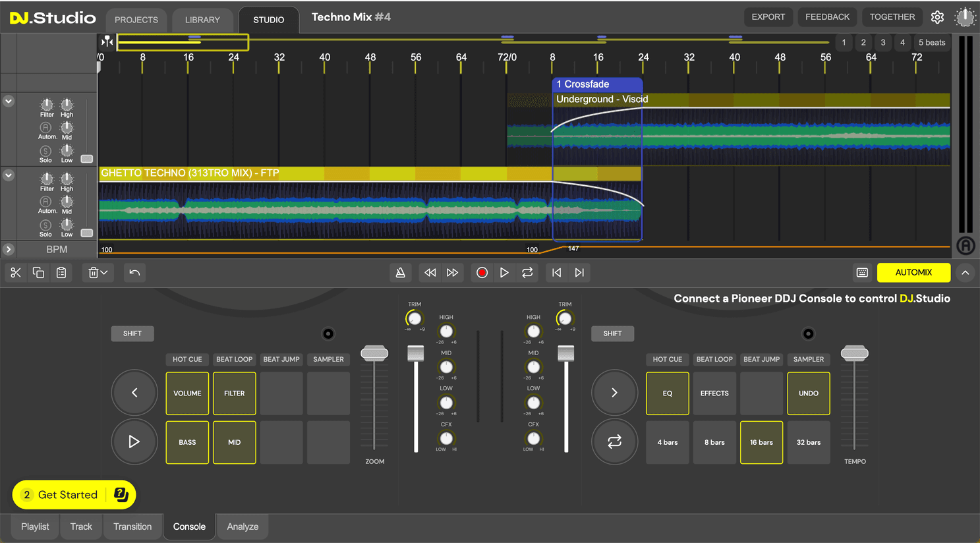The height and width of the screenshot is (543, 980).
Task: Jump to next transition marker
Action: coord(579,273)
